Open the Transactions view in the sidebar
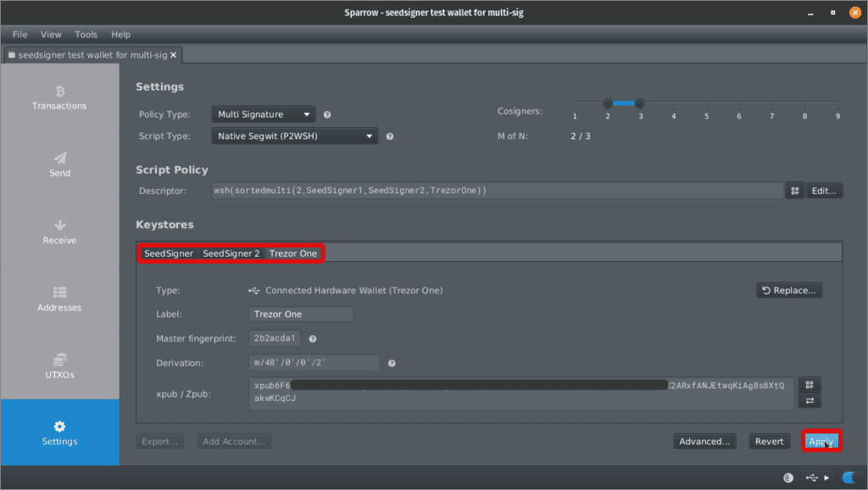868x490 pixels. tap(60, 97)
